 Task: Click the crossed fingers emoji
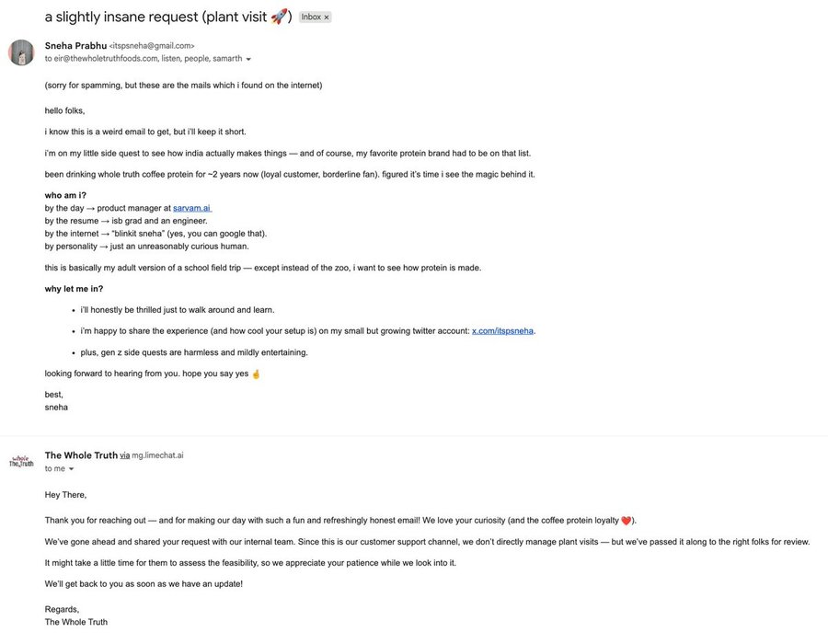256,374
